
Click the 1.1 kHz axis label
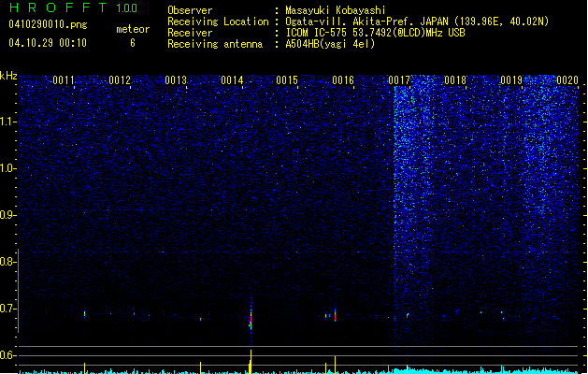pyautogui.click(x=7, y=122)
